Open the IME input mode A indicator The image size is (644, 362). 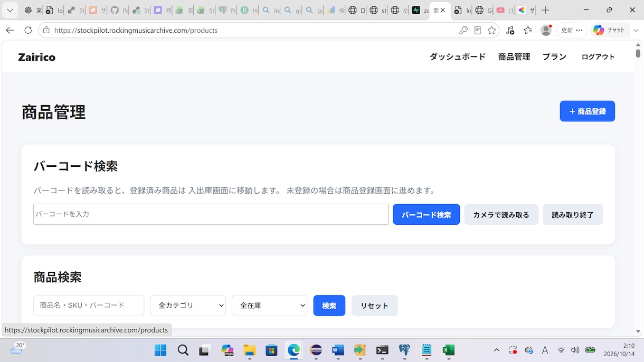545,350
